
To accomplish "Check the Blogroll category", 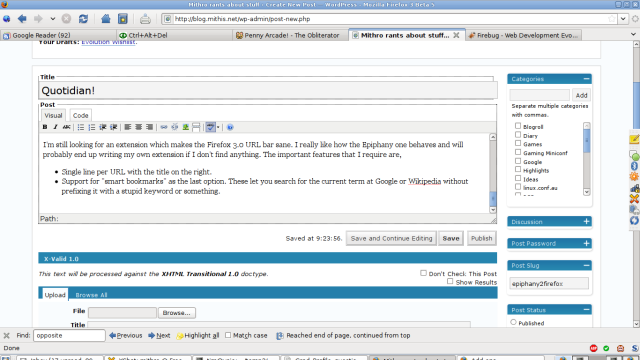I will click(x=518, y=126).
